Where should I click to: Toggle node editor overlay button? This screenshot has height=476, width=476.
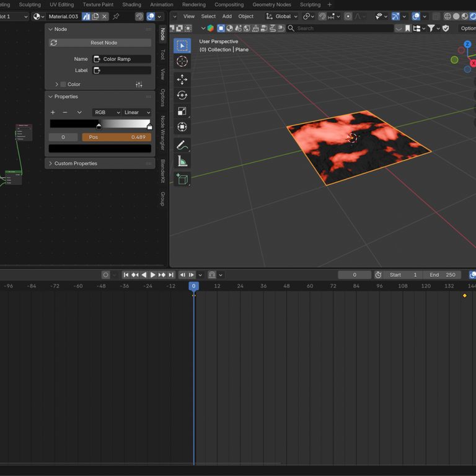click(x=151, y=16)
